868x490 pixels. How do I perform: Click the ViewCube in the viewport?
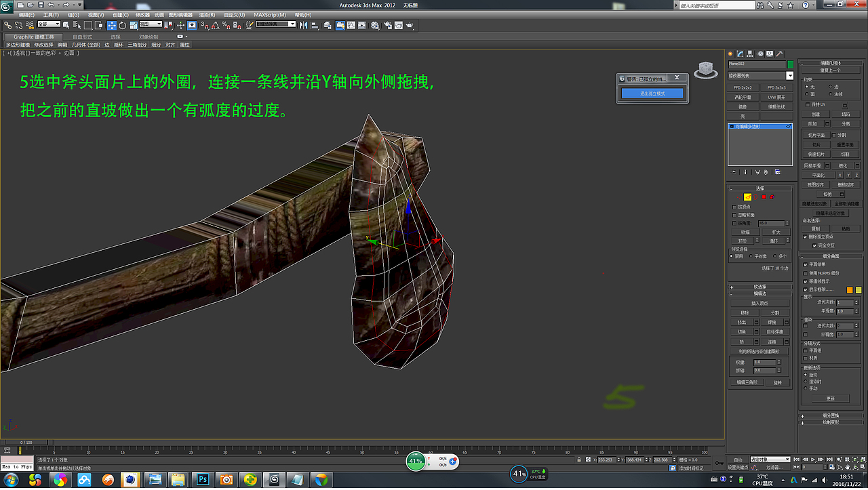(x=706, y=69)
